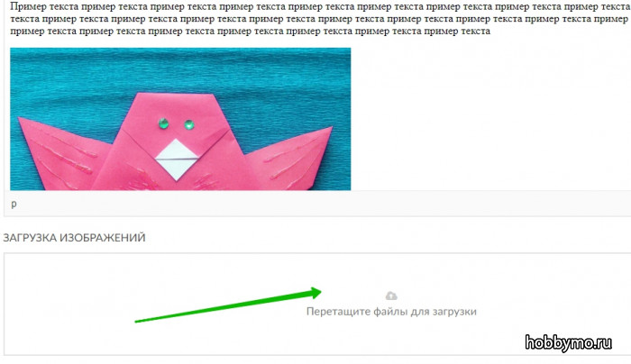Place cursor at end of last text line

[x=490, y=31]
